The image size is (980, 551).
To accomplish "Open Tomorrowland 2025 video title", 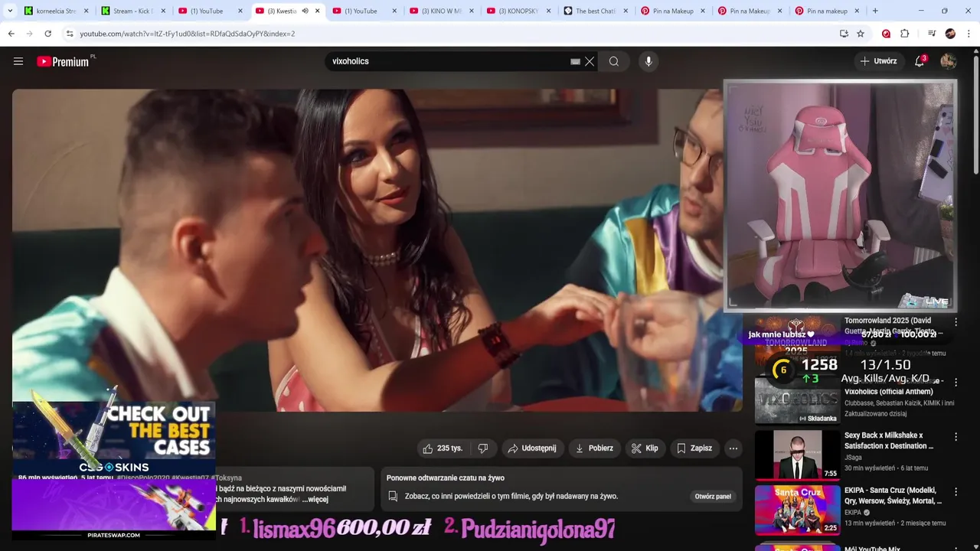I will (893, 326).
